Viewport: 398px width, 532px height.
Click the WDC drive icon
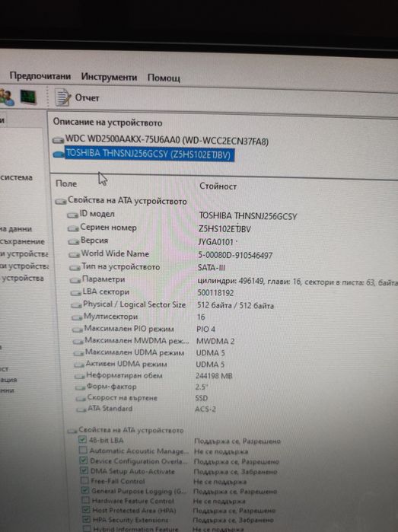tap(59, 140)
